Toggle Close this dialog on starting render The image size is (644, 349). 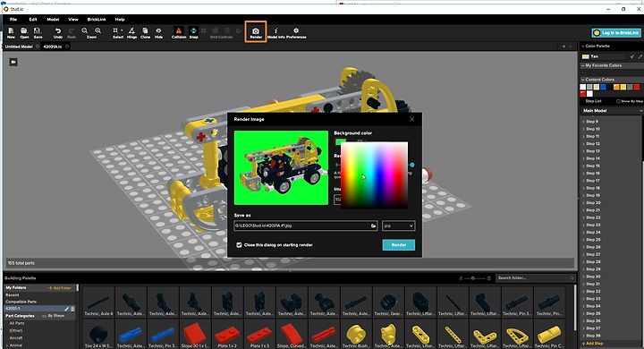[x=239, y=245]
